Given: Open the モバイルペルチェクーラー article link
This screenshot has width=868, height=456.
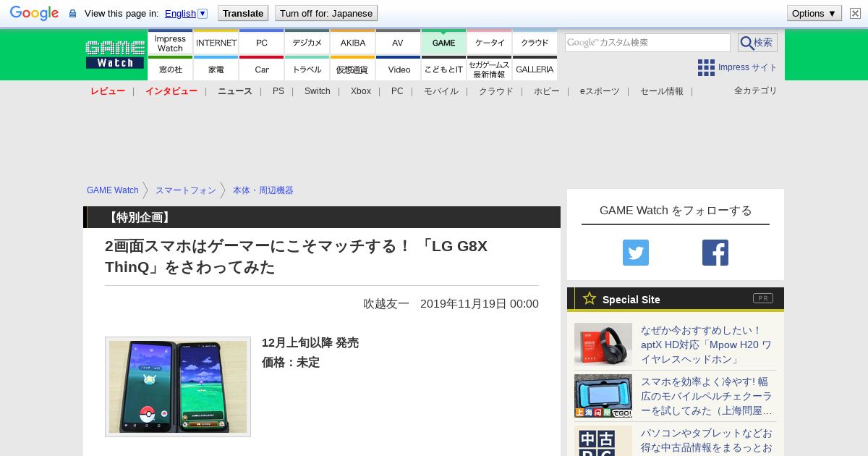Looking at the screenshot, I should (x=707, y=396).
